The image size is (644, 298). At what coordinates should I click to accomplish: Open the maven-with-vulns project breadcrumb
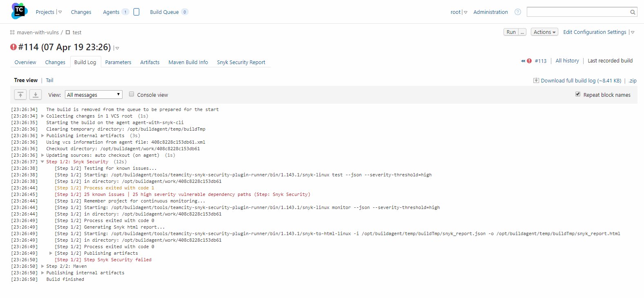(38, 32)
